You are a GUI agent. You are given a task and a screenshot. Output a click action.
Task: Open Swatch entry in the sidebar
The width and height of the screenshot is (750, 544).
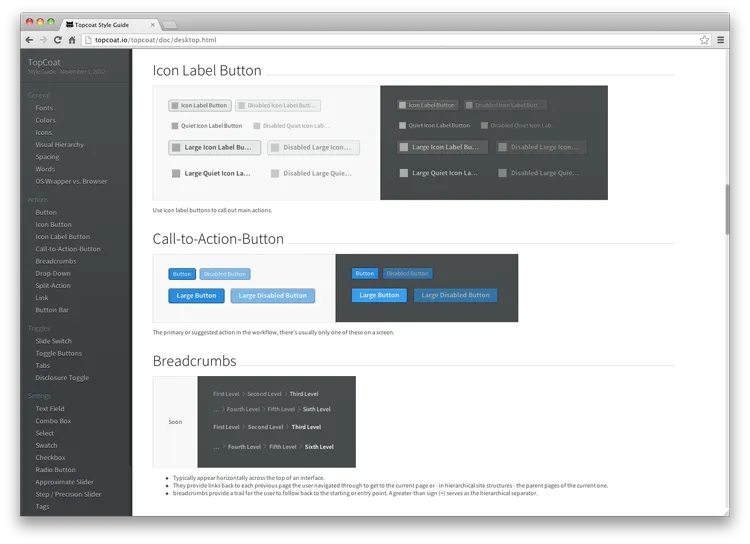46,445
